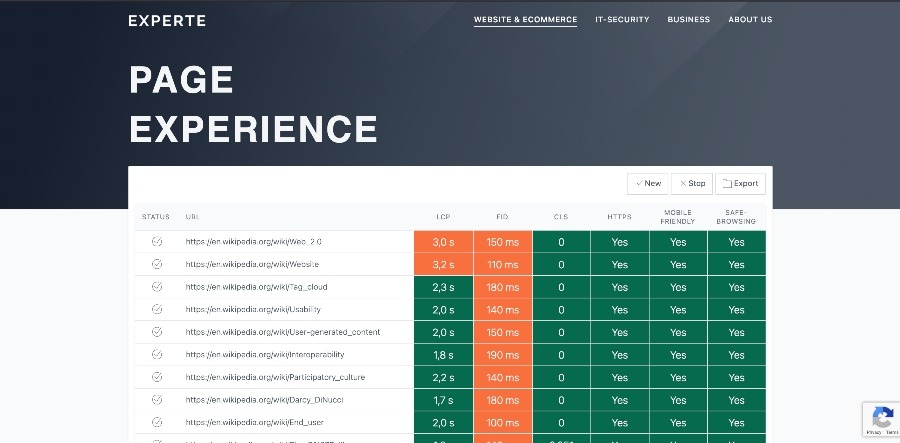Click the 1,8 s LCP cell
Screen dimensions: 900x443
pyautogui.click(x=443, y=355)
